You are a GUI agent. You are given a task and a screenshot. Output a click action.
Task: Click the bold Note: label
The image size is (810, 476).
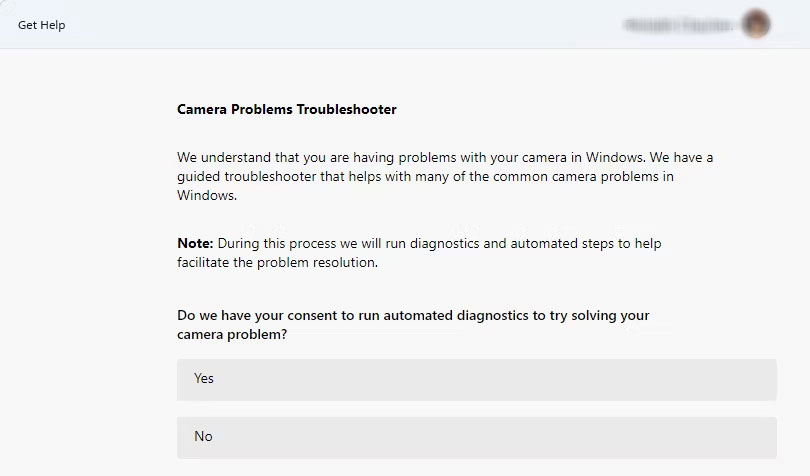tap(195, 244)
